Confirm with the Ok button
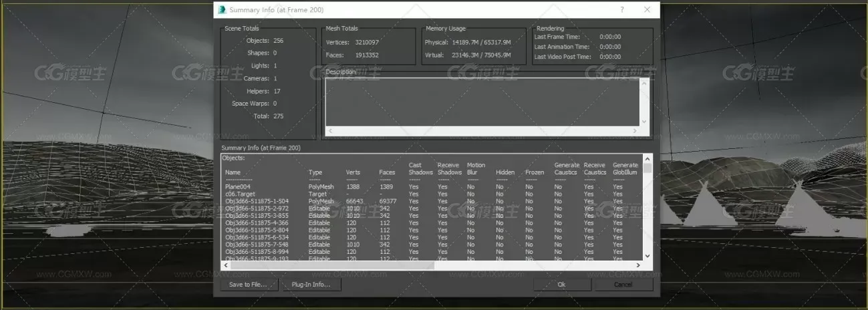868x310 pixels. (x=561, y=285)
